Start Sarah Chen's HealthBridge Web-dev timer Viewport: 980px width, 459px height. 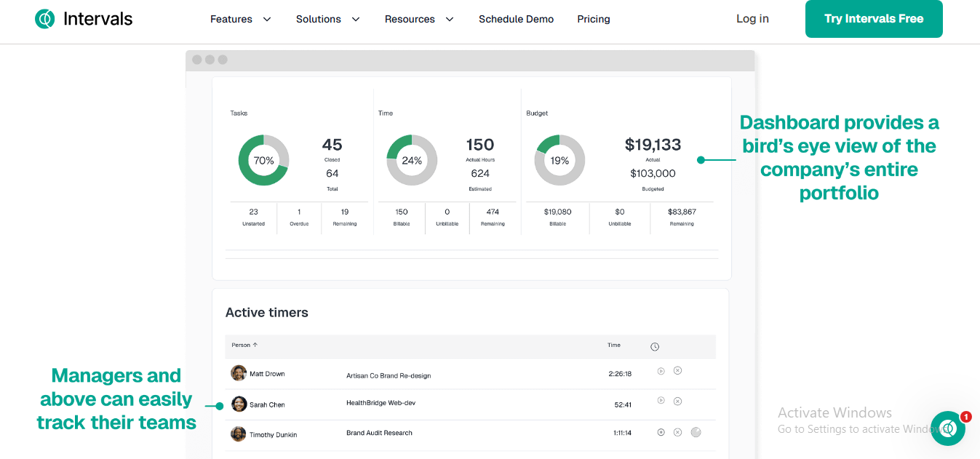coord(661,401)
